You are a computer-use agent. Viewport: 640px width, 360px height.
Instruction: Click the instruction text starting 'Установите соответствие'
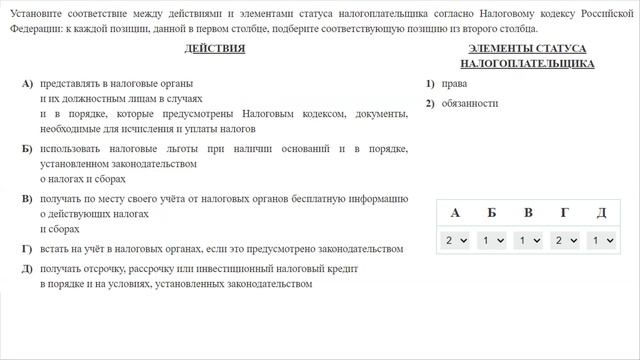point(322,21)
